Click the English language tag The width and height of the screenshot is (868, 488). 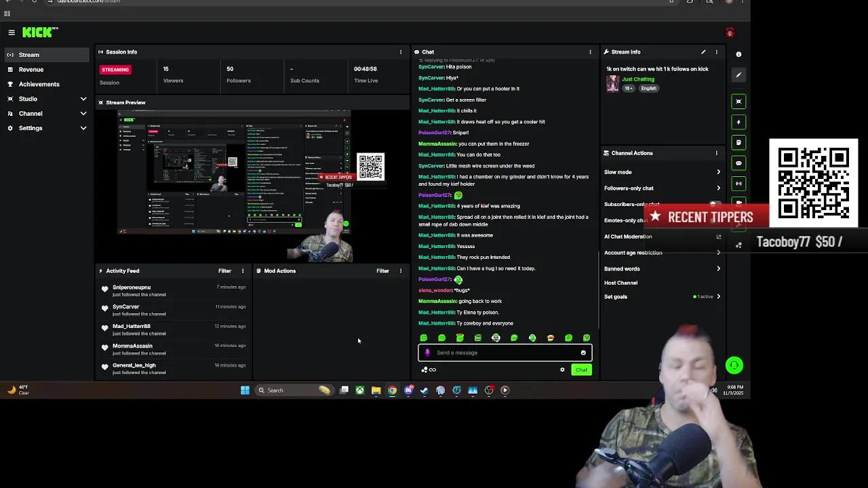(x=649, y=88)
